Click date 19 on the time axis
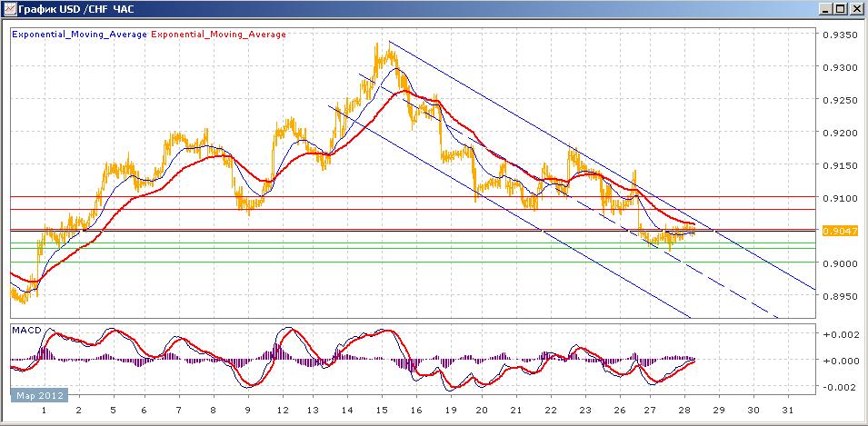This screenshot has height=426, width=868. pos(450,411)
